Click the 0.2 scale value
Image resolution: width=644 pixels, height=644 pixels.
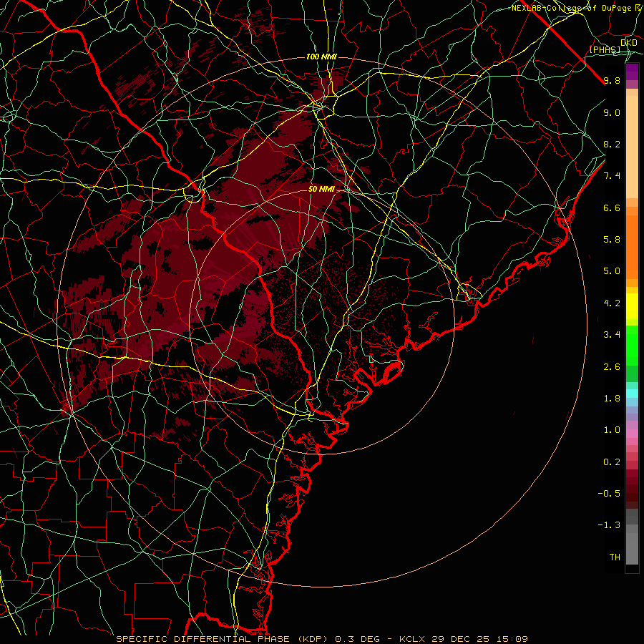(x=612, y=462)
